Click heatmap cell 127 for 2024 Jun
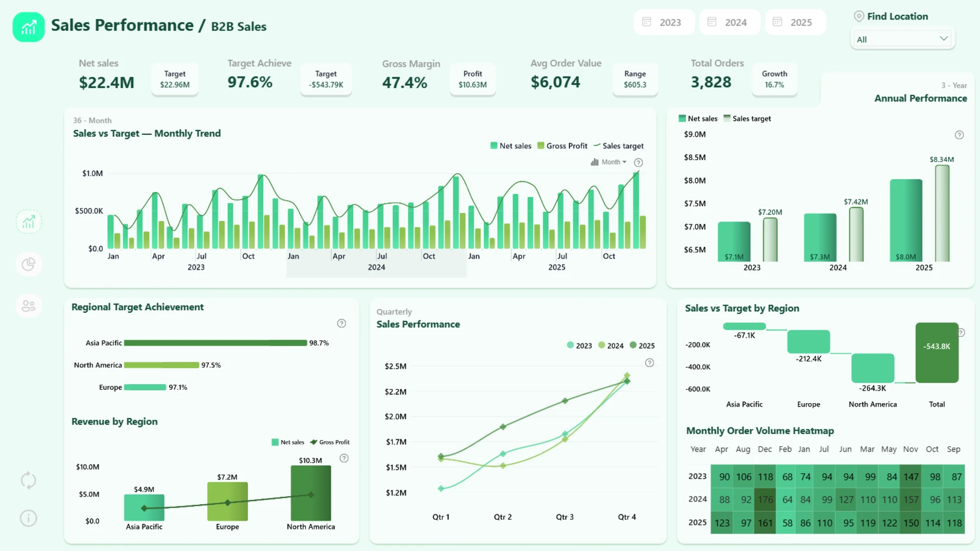Screen dimensions: 980x551 (x=845, y=499)
